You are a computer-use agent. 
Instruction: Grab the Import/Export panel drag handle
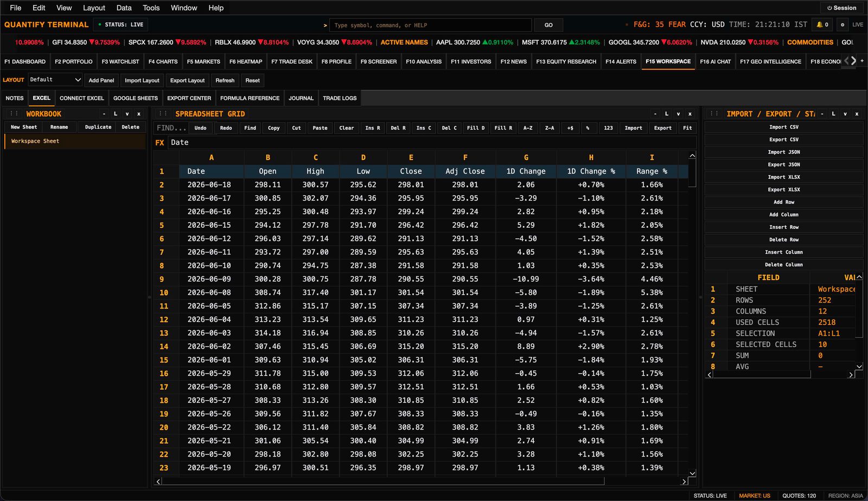(714, 114)
